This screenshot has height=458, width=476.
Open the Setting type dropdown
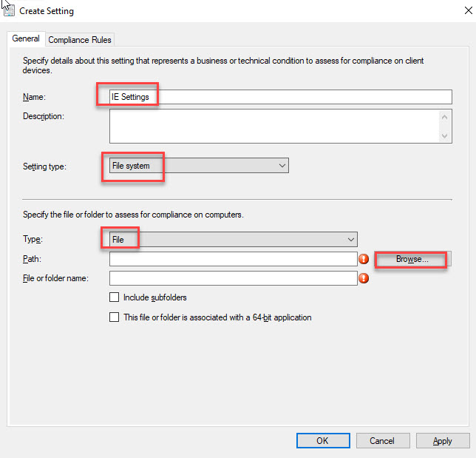pos(199,166)
